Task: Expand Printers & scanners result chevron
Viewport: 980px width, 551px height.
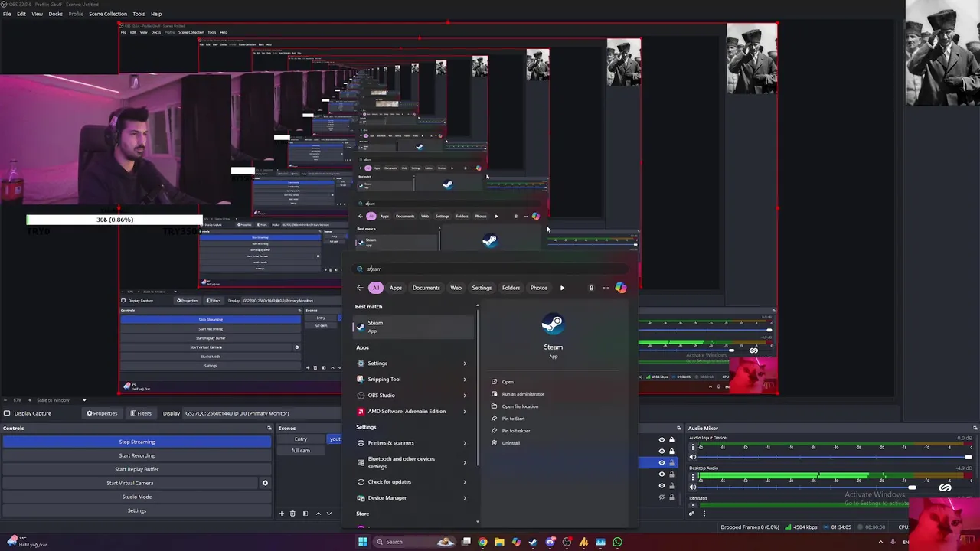Action: (464, 443)
